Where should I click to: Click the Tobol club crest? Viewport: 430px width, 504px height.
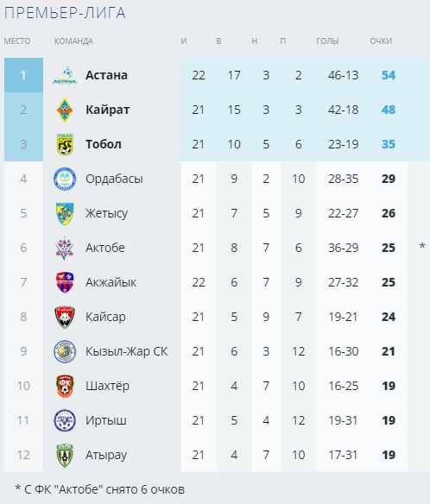65,144
